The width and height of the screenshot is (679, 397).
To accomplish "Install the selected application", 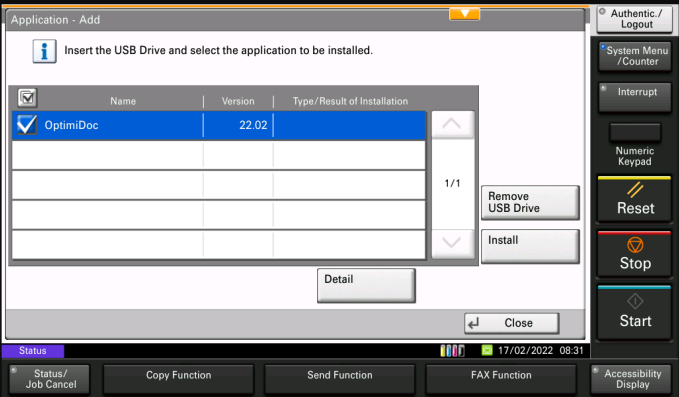I will click(x=530, y=246).
